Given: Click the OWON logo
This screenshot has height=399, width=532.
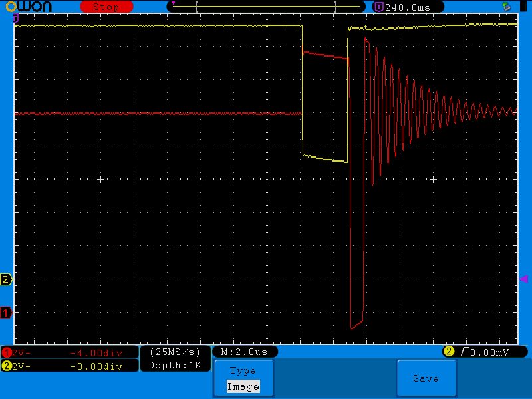Looking at the screenshot, I should click(29, 7).
